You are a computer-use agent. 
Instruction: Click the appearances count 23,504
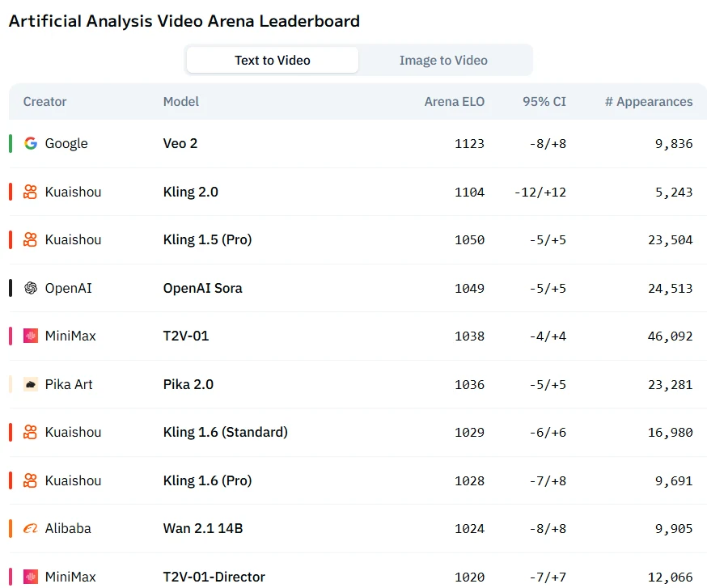(671, 239)
